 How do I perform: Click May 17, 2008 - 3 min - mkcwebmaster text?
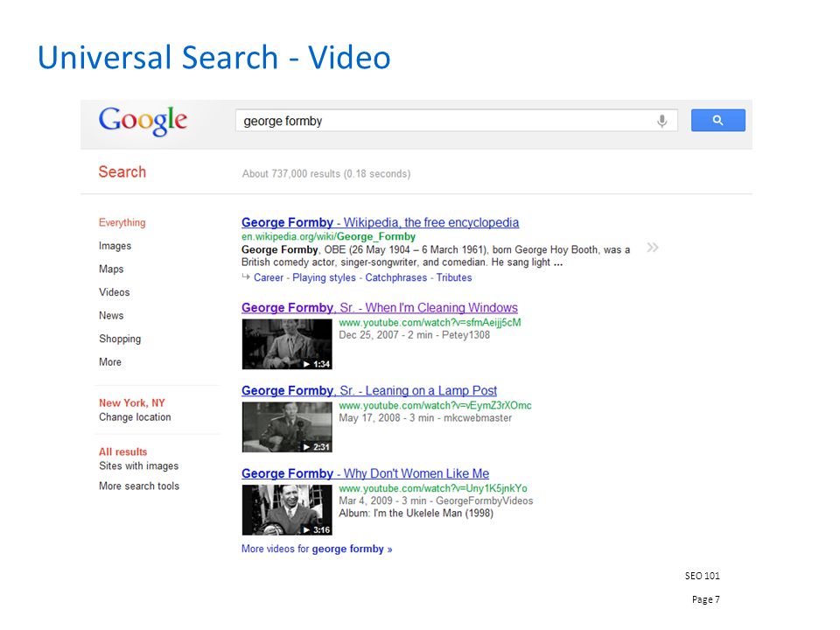(x=425, y=418)
